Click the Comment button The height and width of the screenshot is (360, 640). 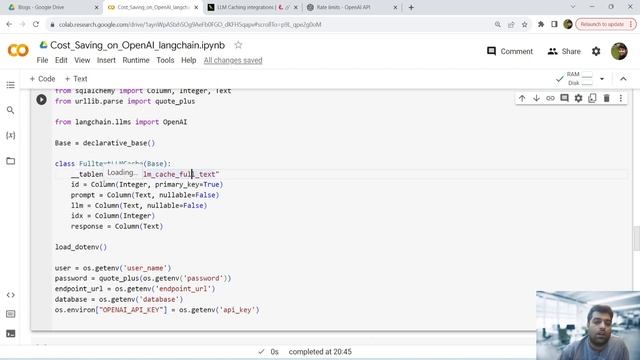pyautogui.click(x=510, y=51)
